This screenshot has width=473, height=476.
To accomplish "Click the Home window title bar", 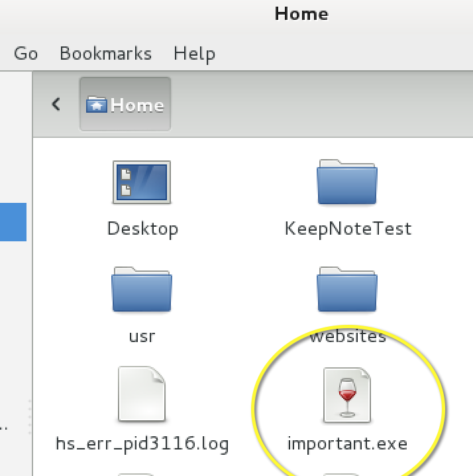I will [x=301, y=14].
